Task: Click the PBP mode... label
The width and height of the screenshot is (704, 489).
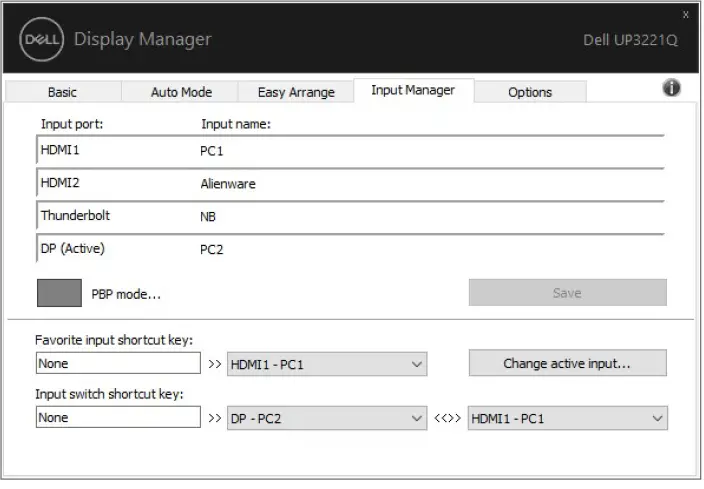Action: 126,294
